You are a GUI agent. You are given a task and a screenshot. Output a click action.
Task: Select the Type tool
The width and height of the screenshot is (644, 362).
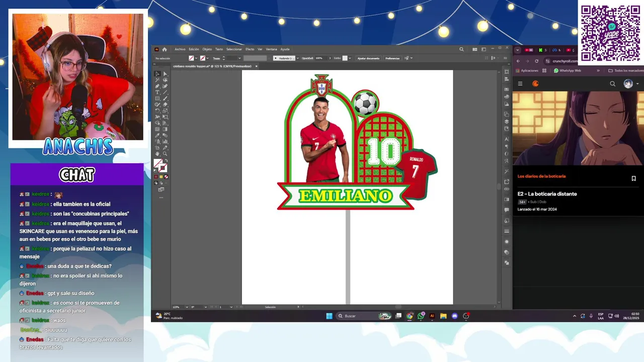click(157, 92)
